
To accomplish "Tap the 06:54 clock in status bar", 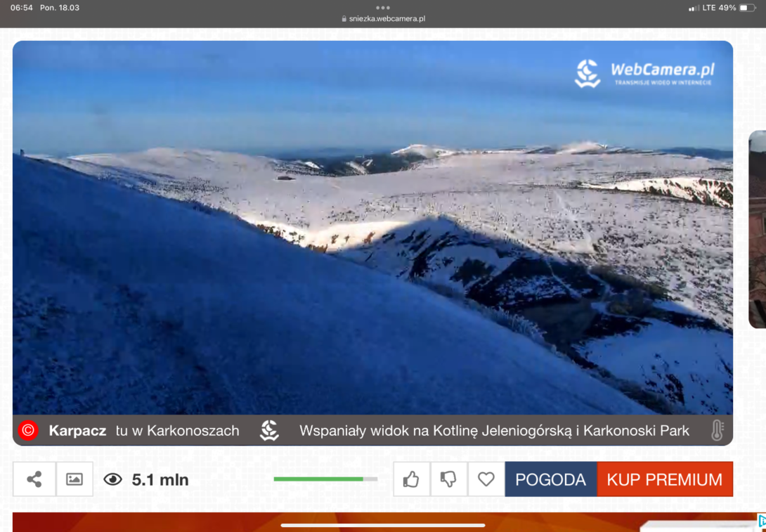I will pos(22,8).
